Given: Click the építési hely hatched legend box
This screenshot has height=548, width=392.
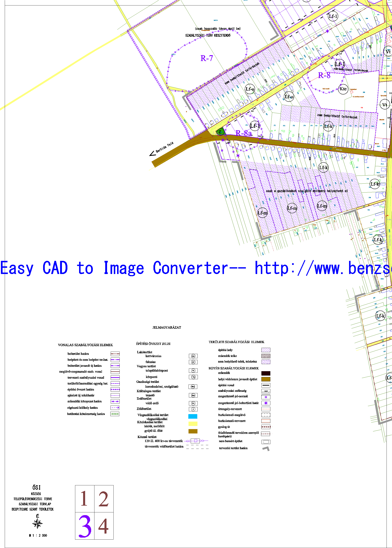Looking at the screenshot, I should pos(266,350).
